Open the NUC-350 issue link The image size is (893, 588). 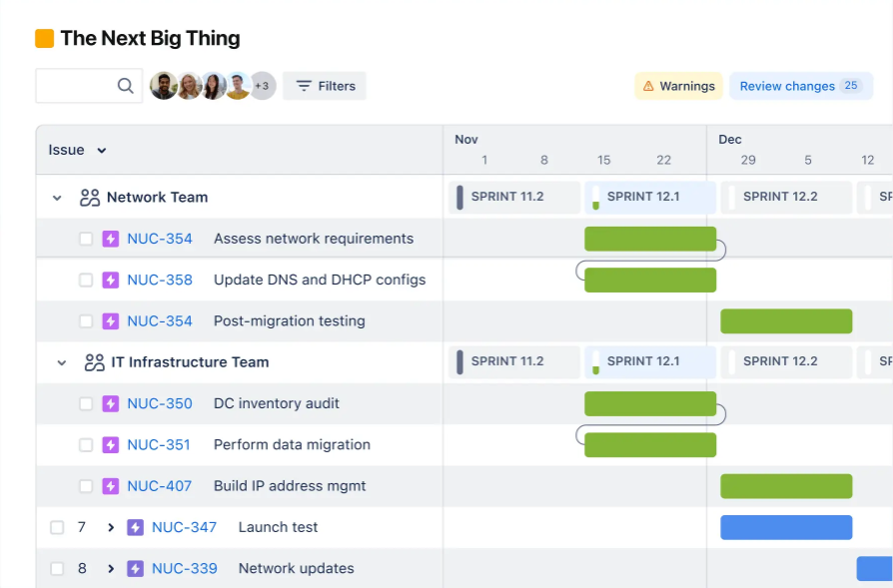tap(160, 403)
